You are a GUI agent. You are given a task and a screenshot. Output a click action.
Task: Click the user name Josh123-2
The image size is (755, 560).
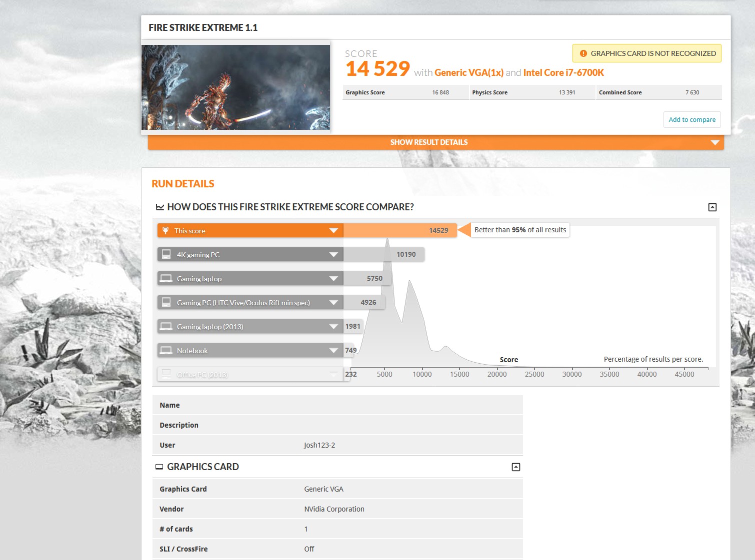pyautogui.click(x=319, y=445)
